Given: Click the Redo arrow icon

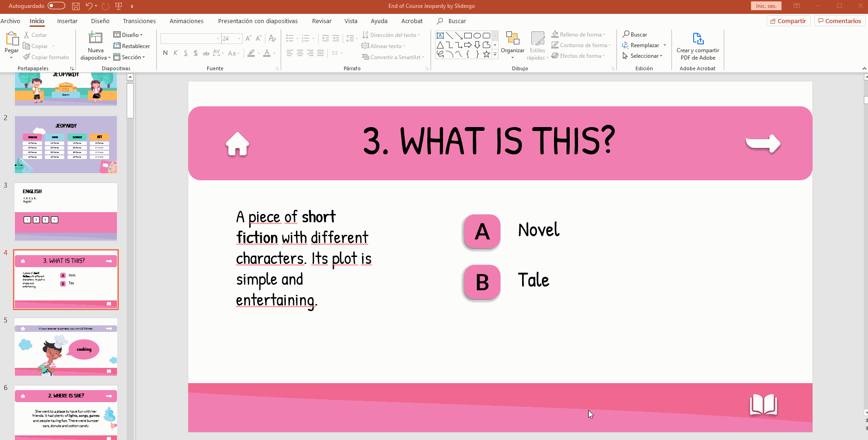Looking at the screenshot, I should (x=105, y=6).
